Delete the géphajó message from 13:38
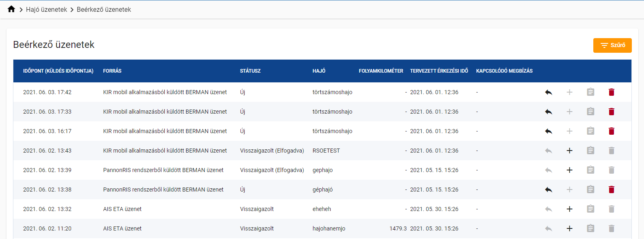This screenshot has width=644, height=239. [x=611, y=189]
